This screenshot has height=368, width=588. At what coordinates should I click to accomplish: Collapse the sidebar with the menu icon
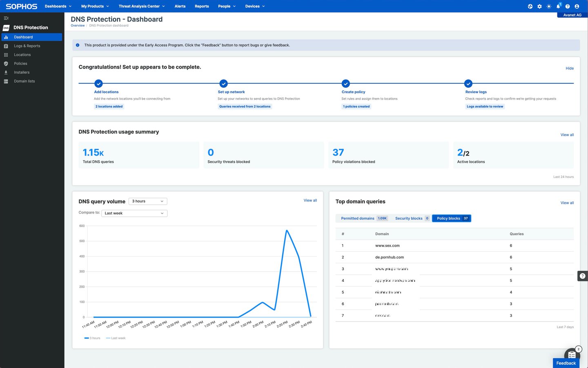[6, 18]
